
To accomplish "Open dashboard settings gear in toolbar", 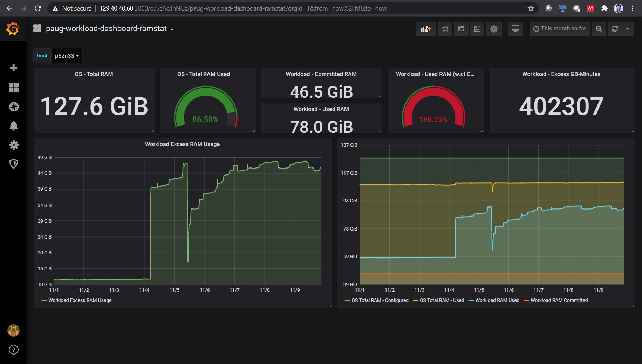I will [494, 29].
